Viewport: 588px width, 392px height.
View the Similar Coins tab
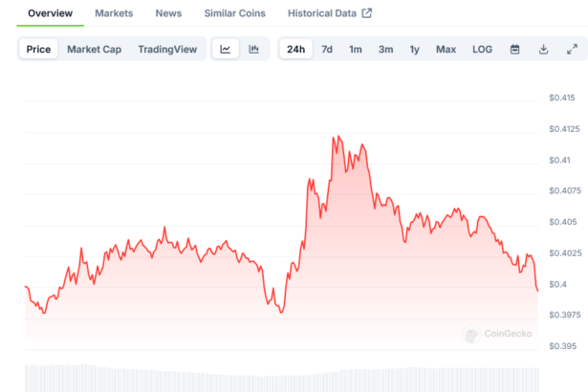pos(236,13)
